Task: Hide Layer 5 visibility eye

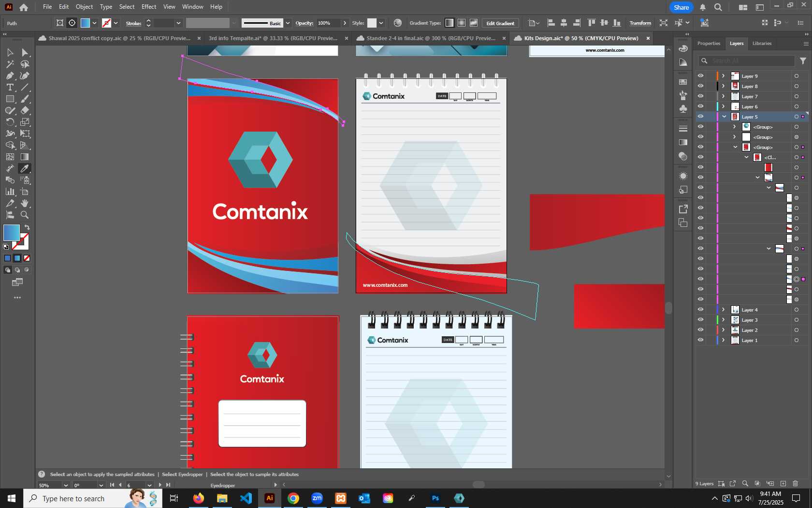Action: [x=700, y=117]
